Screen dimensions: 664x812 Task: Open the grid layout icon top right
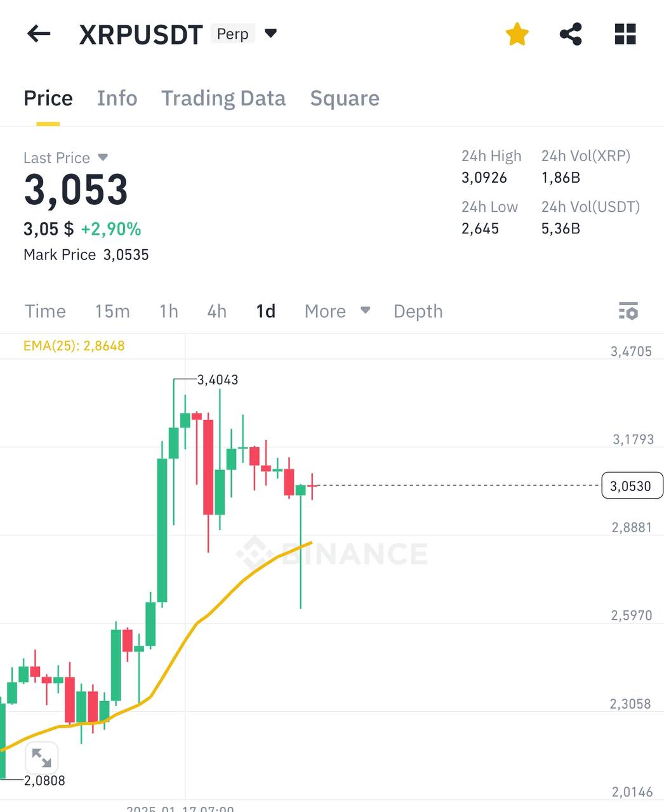[625, 34]
